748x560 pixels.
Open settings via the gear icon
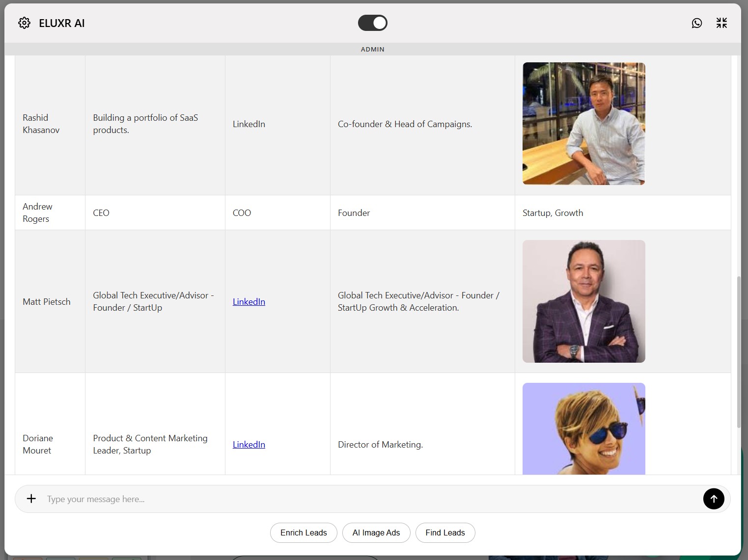[x=24, y=23]
